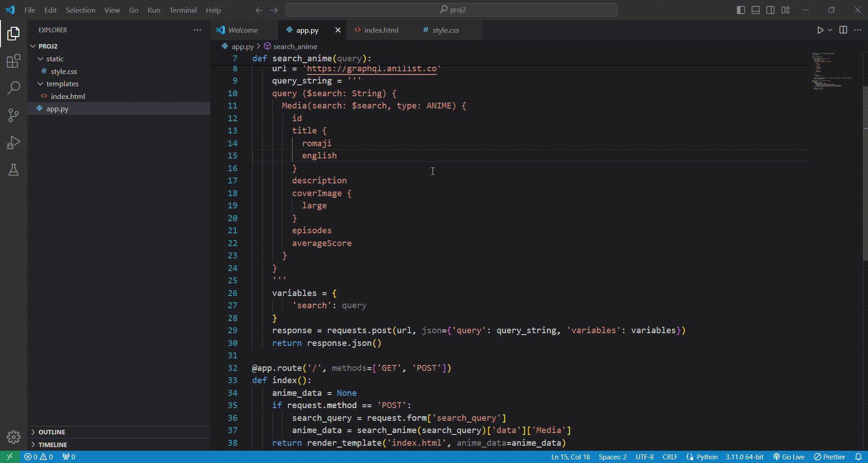Viewport: 868px width, 463px height.
Task: Expand the OUTLINE section
Action: 52,432
